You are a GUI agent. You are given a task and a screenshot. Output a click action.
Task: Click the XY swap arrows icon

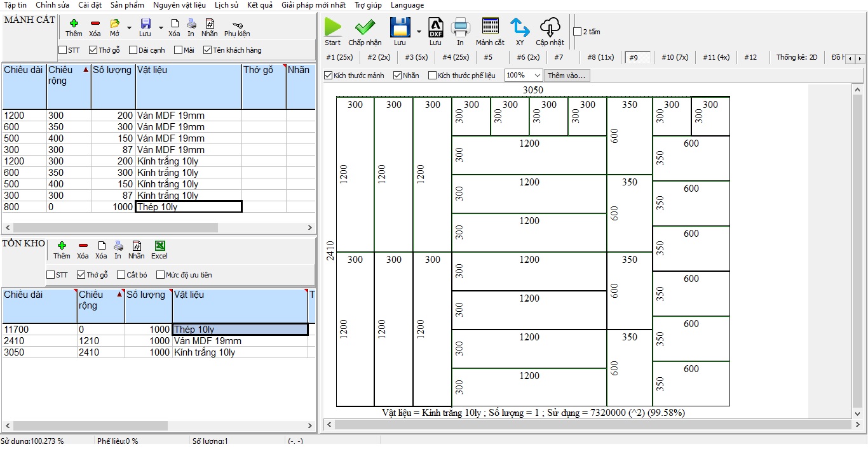pyautogui.click(x=520, y=28)
